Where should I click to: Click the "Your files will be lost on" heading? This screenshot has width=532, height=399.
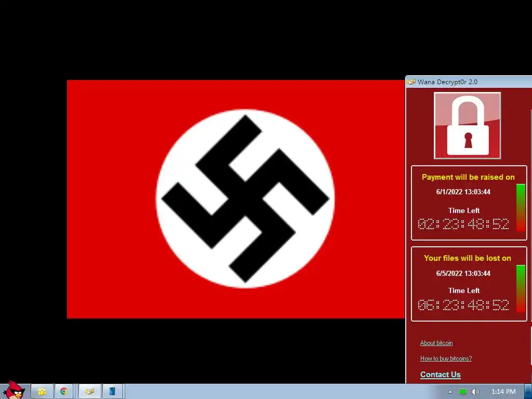(468, 258)
